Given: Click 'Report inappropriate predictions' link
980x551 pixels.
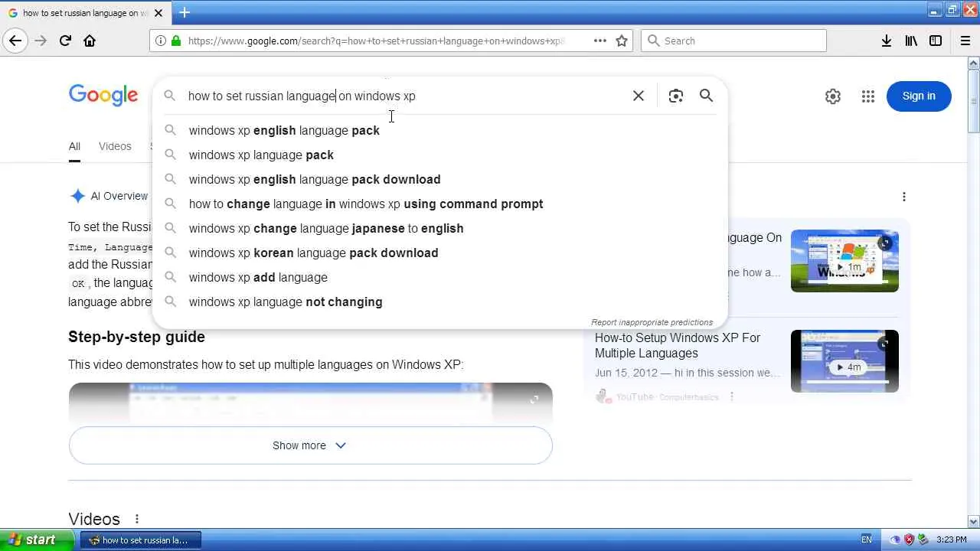Looking at the screenshot, I should point(652,322).
